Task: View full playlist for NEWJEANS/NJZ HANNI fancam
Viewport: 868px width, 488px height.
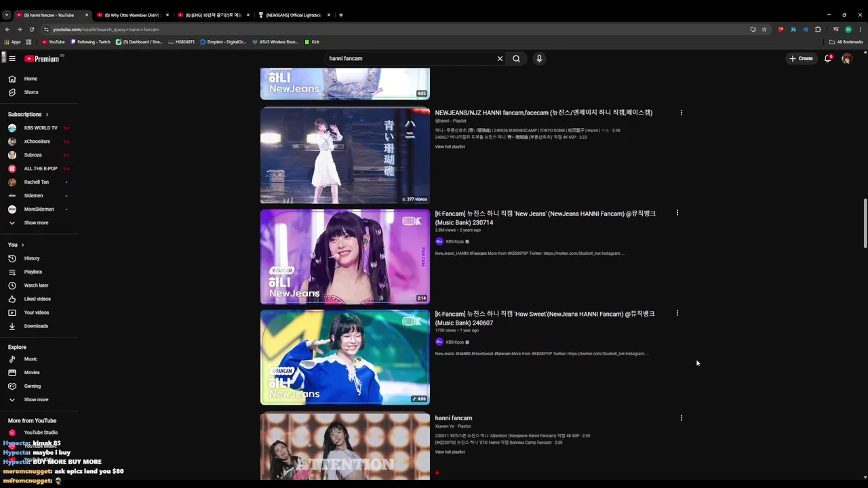Action: point(450,147)
